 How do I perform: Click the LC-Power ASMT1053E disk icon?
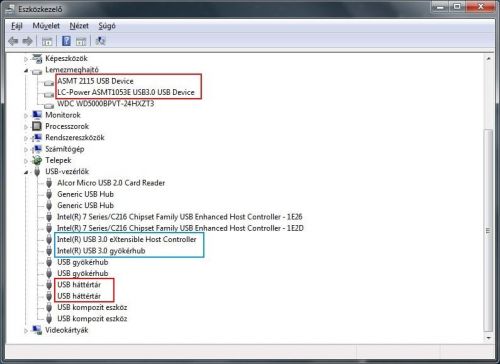click(49, 94)
